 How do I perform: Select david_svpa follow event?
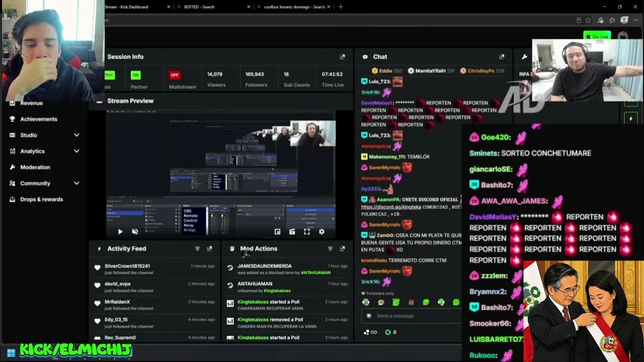click(156, 287)
